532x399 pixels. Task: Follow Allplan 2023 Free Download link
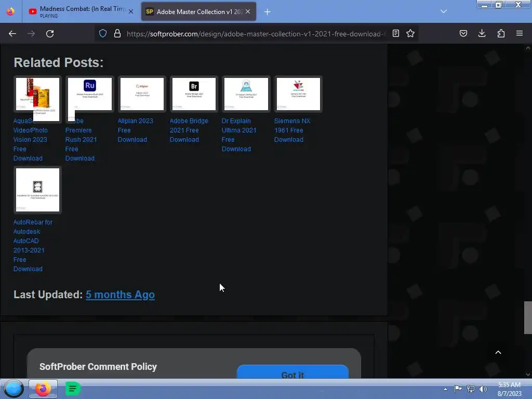click(x=136, y=130)
